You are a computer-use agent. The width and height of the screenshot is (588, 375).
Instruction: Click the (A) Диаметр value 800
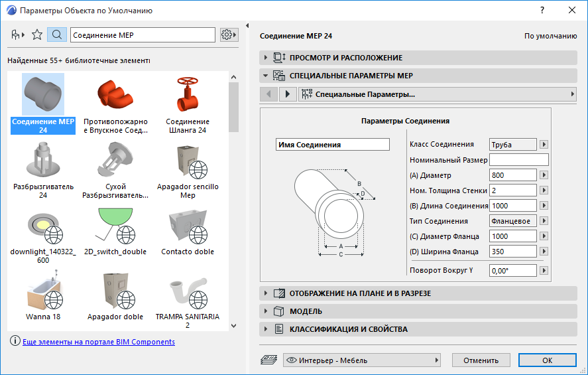tap(512, 175)
